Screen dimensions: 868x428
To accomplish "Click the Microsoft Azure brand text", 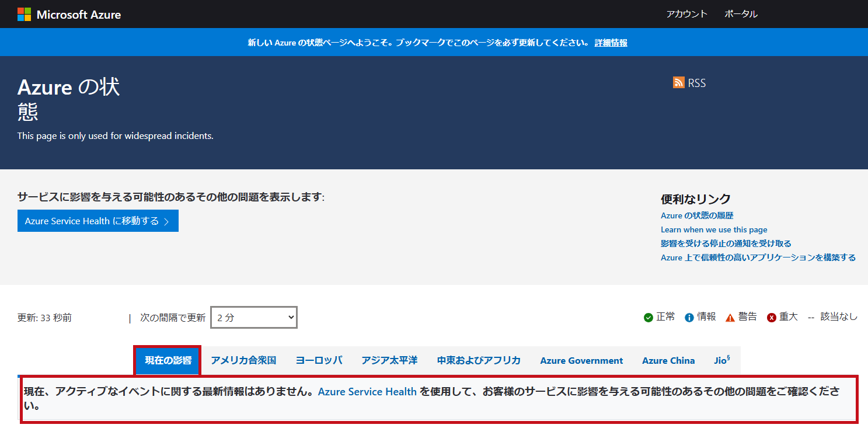I will coord(79,15).
